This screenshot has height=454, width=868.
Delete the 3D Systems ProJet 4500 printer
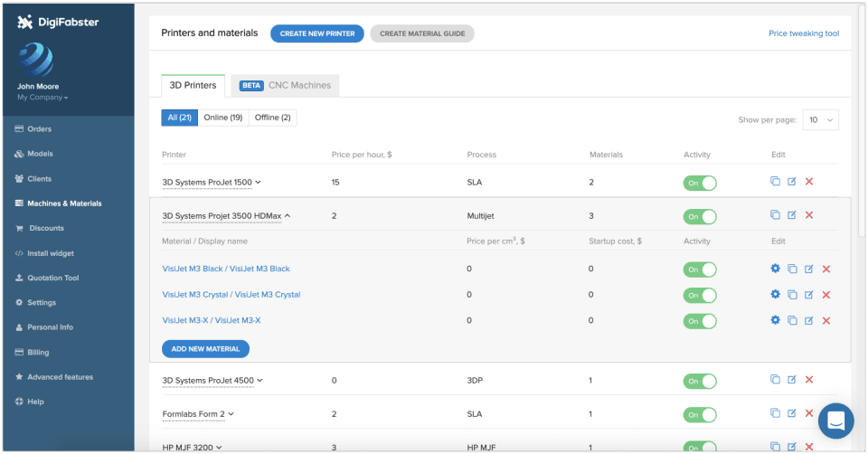(x=808, y=380)
